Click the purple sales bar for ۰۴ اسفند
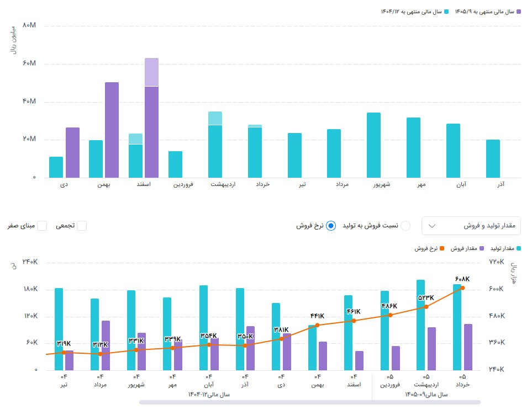 pyautogui.click(x=359, y=360)
